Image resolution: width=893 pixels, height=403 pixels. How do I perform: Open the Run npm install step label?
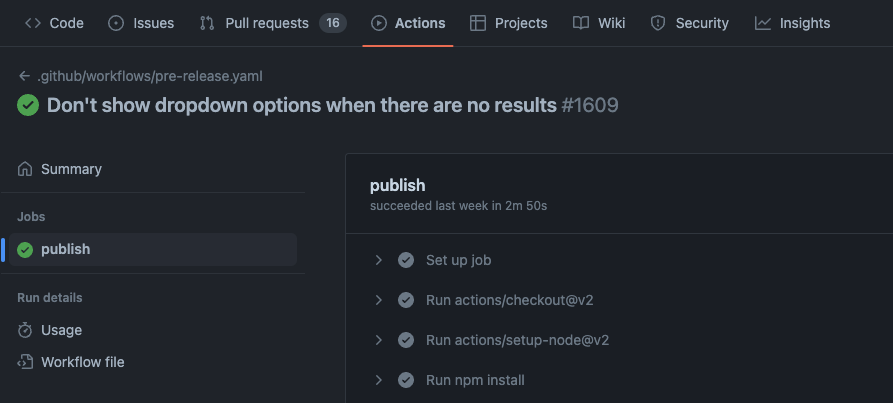pos(475,380)
